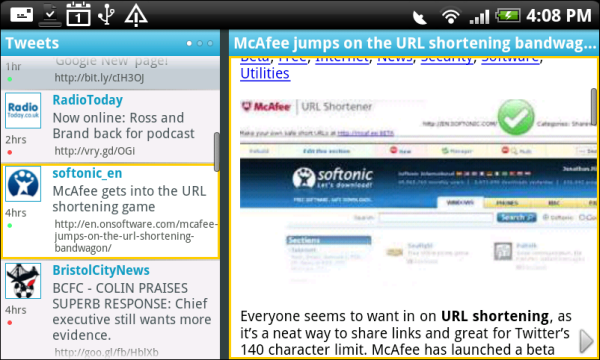The image size is (600, 360).
Task: Tap the McAfee logo in the article image
Action: tap(266, 106)
